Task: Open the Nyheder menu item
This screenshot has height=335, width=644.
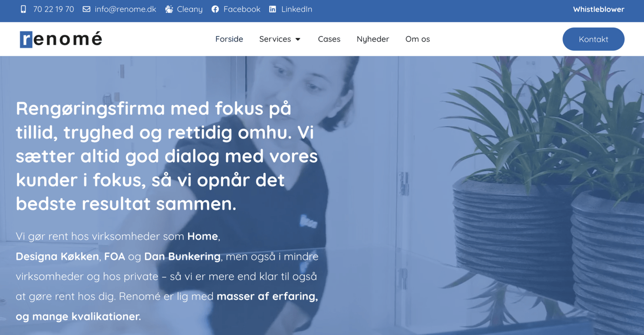Action: click(x=373, y=39)
